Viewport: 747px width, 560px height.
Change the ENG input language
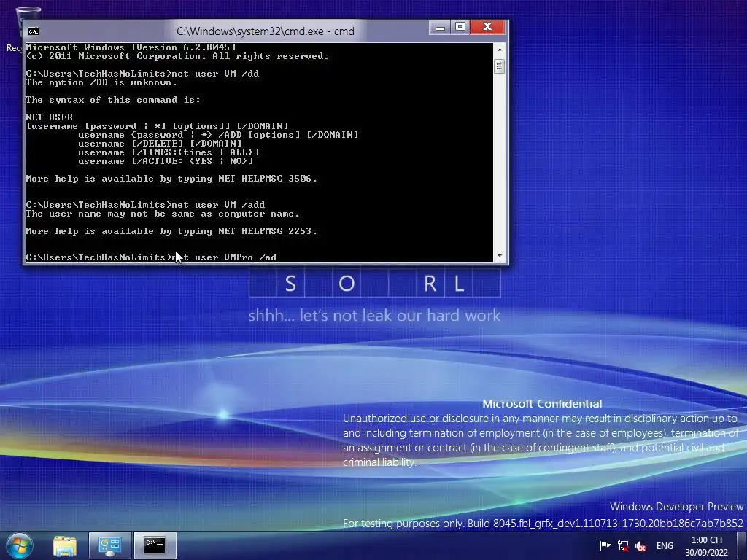665,546
